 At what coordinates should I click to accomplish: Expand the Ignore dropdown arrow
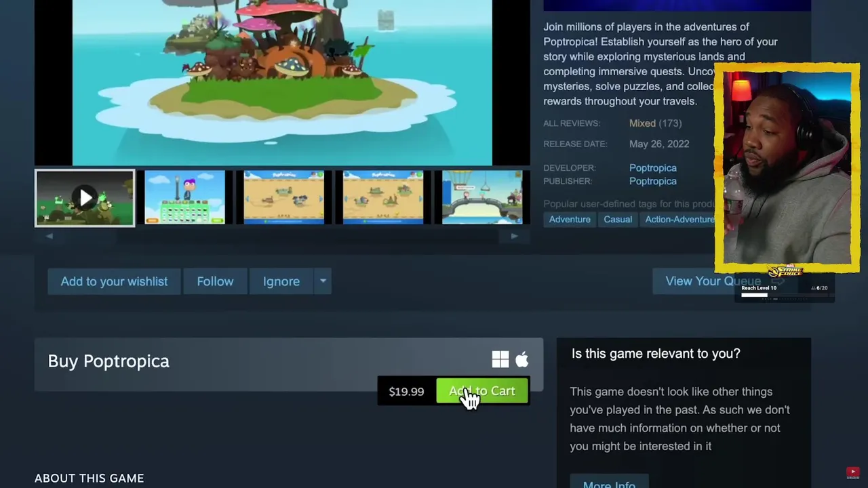pyautogui.click(x=323, y=281)
